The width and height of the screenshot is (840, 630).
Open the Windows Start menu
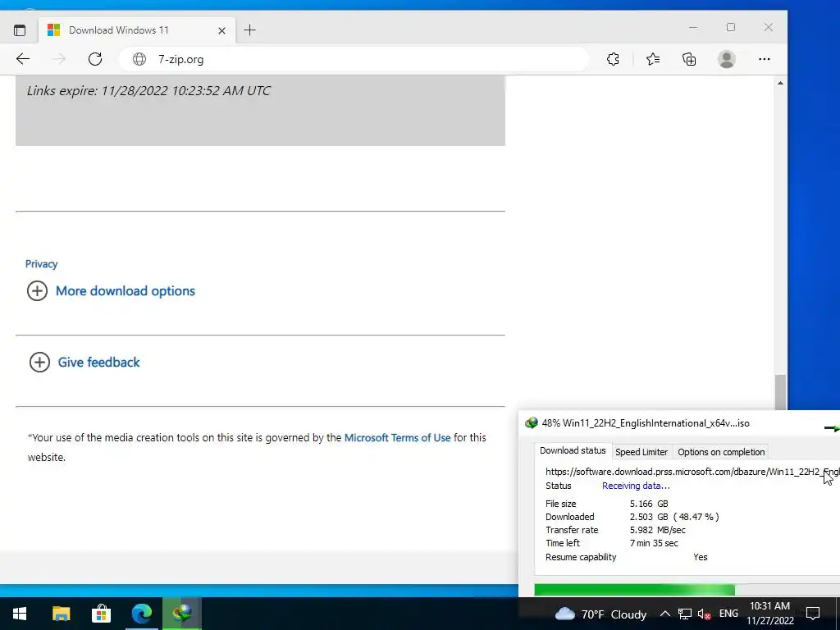pyautogui.click(x=20, y=614)
